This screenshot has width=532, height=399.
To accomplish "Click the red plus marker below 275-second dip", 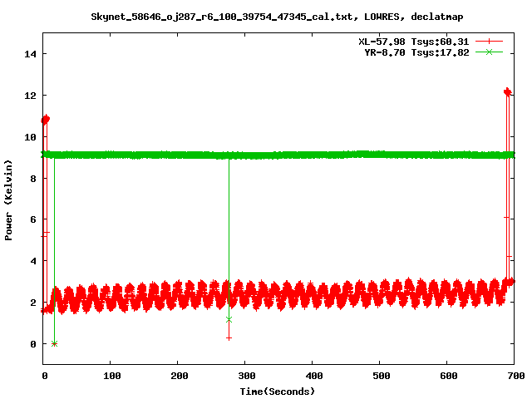I will (229, 338).
